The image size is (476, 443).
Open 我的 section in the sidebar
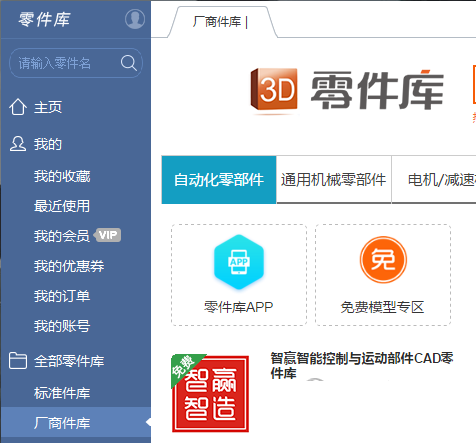pyautogui.click(x=48, y=144)
